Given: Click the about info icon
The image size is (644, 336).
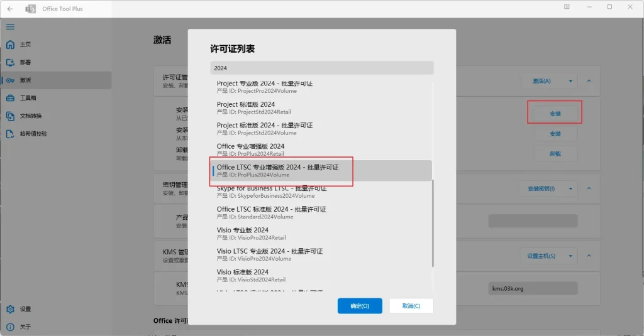Looking at the screenshot, I should tap(10, 327).
